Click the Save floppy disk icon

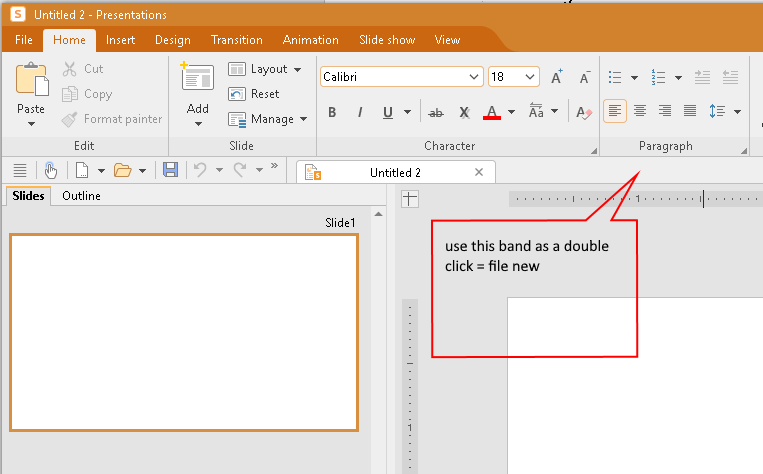(170, 171)
